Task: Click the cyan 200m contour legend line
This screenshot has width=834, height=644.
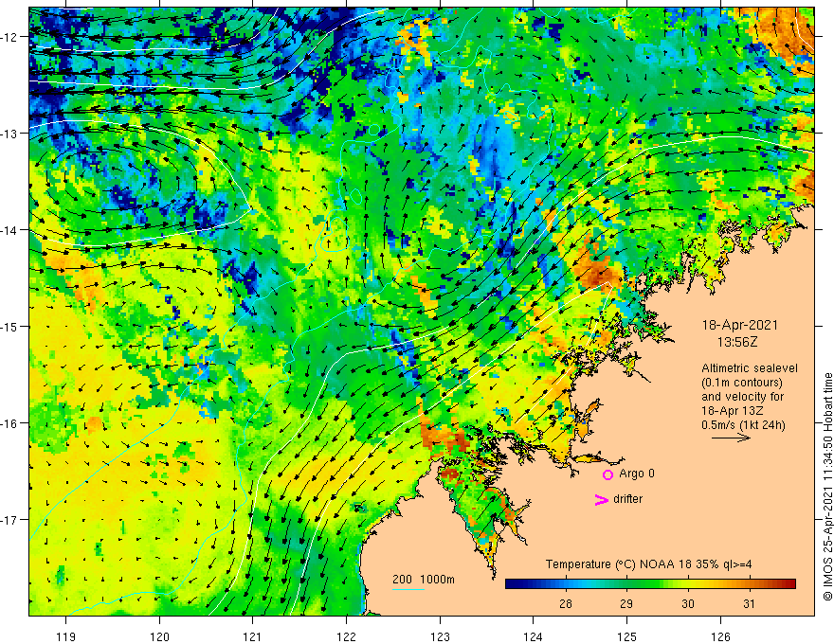Action: 408,589
